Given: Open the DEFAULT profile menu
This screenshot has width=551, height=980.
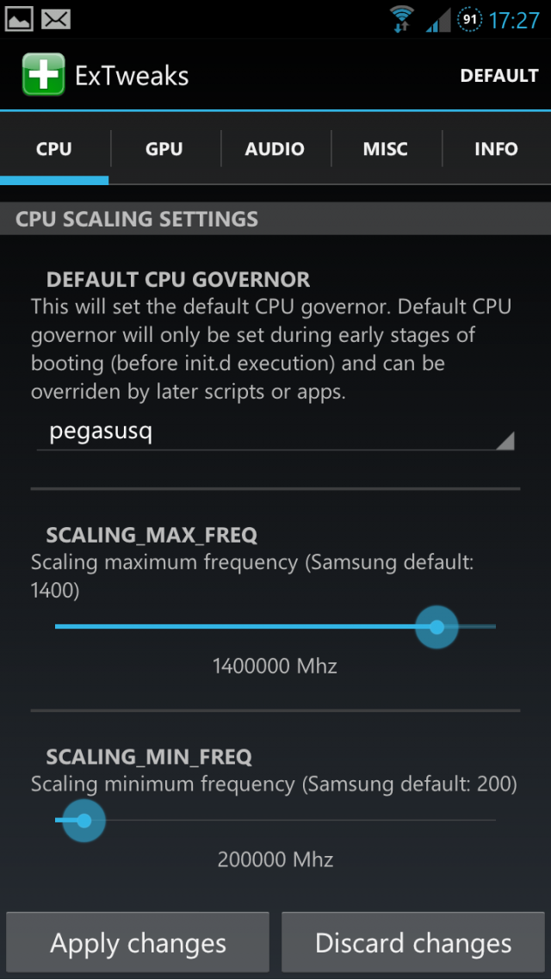Looking at the screenshot, I should coord(498,76).
